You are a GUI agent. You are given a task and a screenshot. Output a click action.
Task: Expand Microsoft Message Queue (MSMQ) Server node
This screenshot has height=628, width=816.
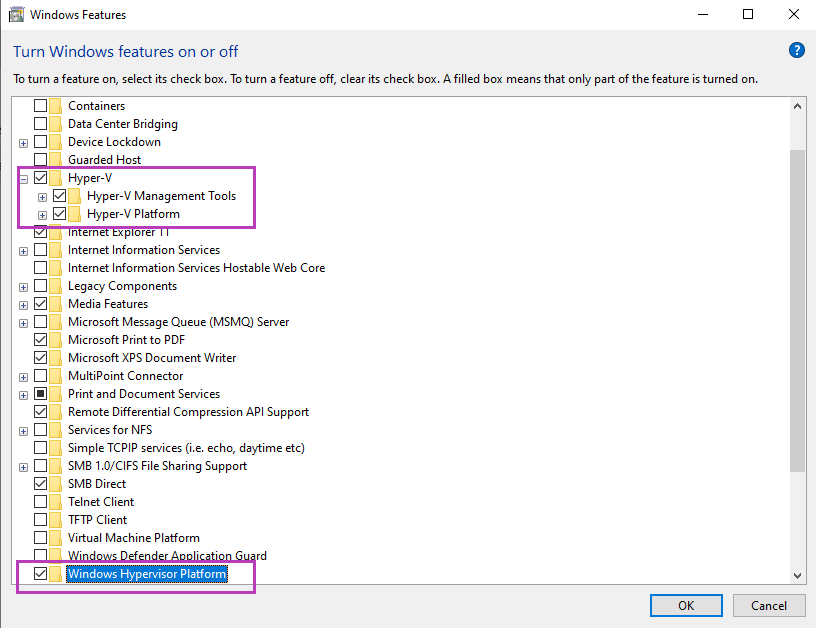(23, 324)
